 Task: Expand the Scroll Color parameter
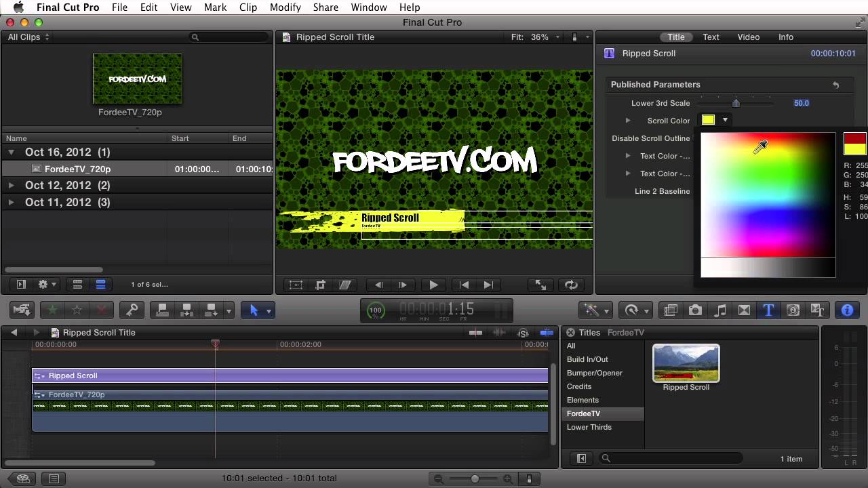pyautogui.click(x=628, y=121)
